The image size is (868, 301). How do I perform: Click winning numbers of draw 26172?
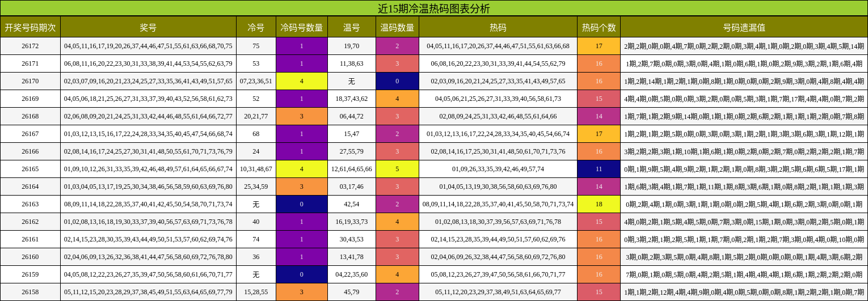148,46
